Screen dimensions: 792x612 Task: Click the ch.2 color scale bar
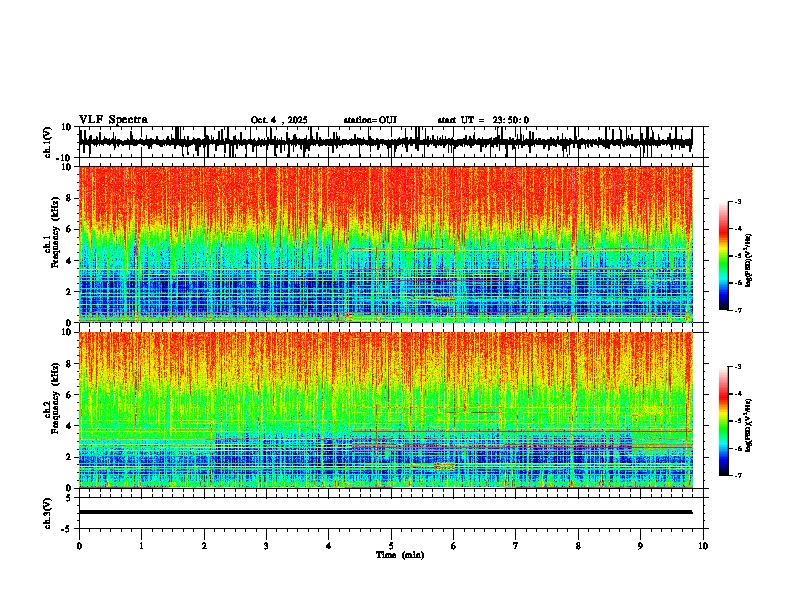click(x=724, y=421)
